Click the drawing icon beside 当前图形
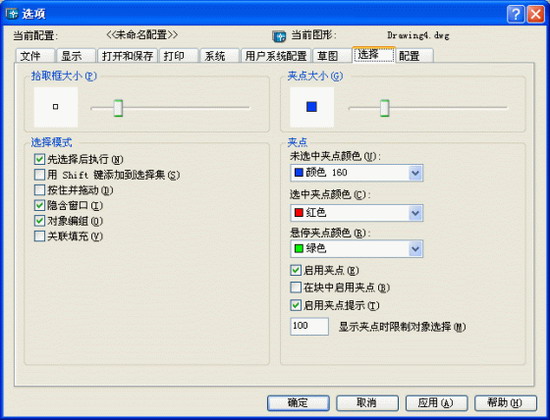 279,36
